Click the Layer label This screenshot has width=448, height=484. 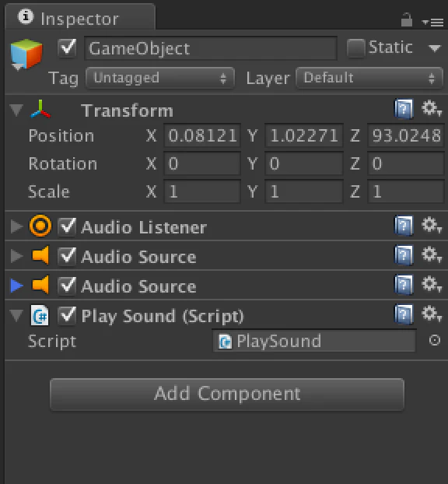(268, 79)
